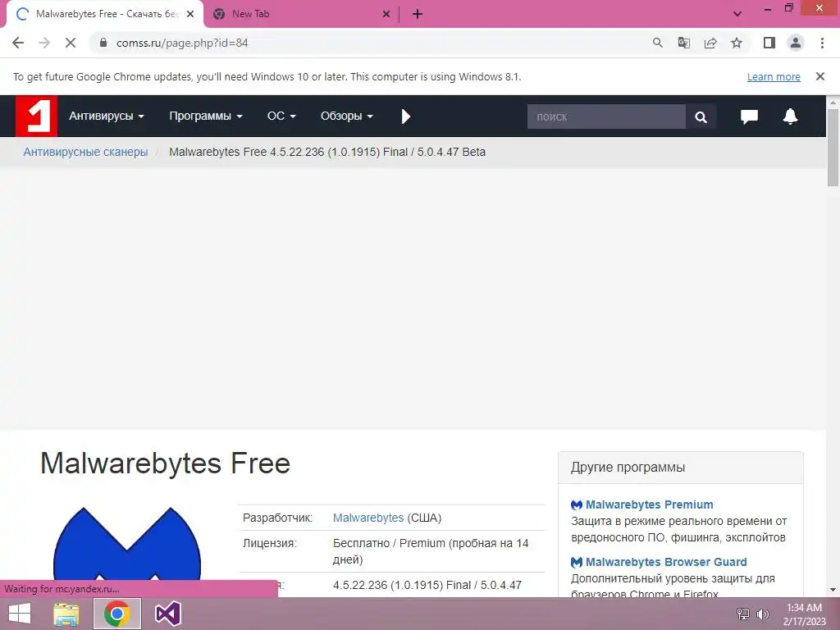Click the share page icon

point(710,43)
